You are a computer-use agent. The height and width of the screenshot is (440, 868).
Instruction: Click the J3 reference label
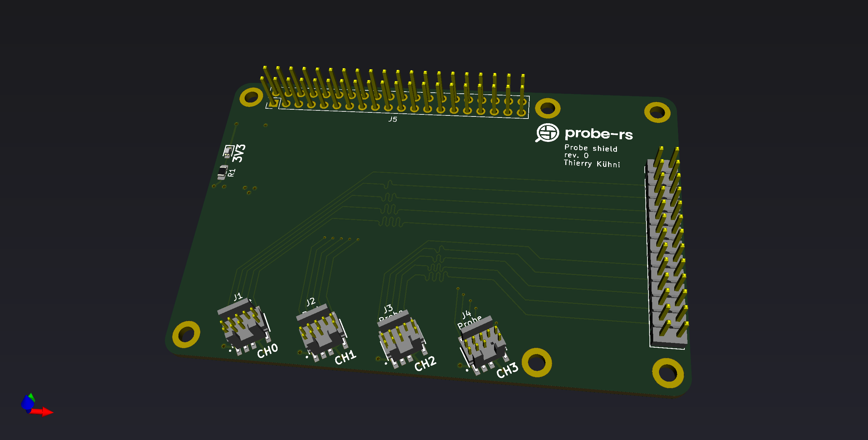click(x=388, y=309)
